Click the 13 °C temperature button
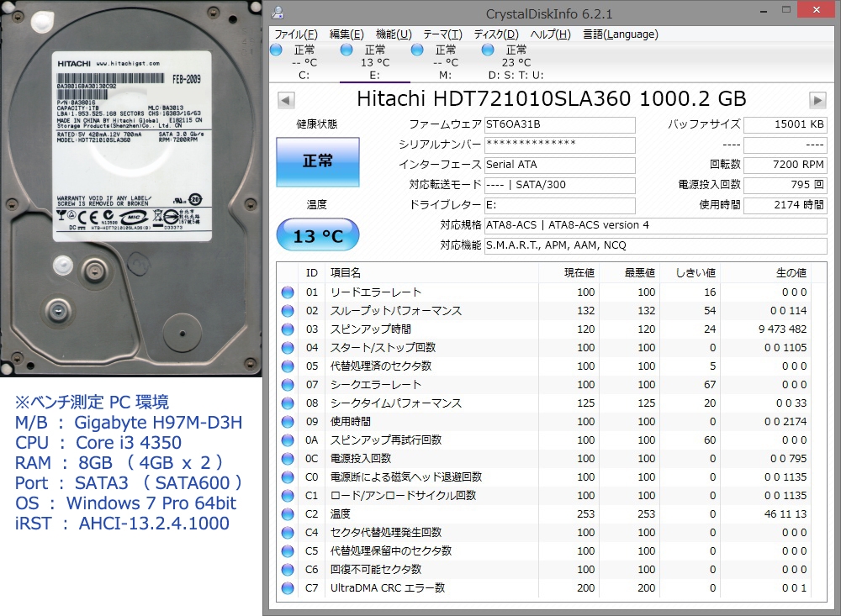This screenshot has width=841, height=616. (x=318, y=234)
